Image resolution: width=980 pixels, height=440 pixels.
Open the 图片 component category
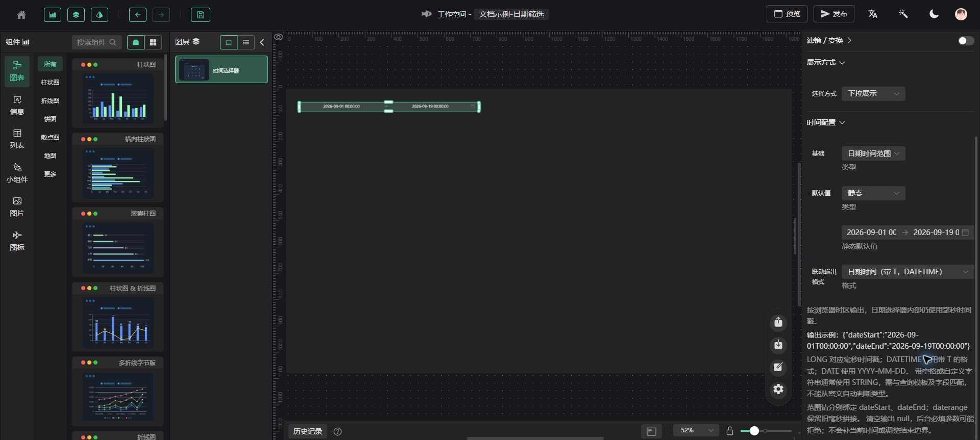coord(17,206)
